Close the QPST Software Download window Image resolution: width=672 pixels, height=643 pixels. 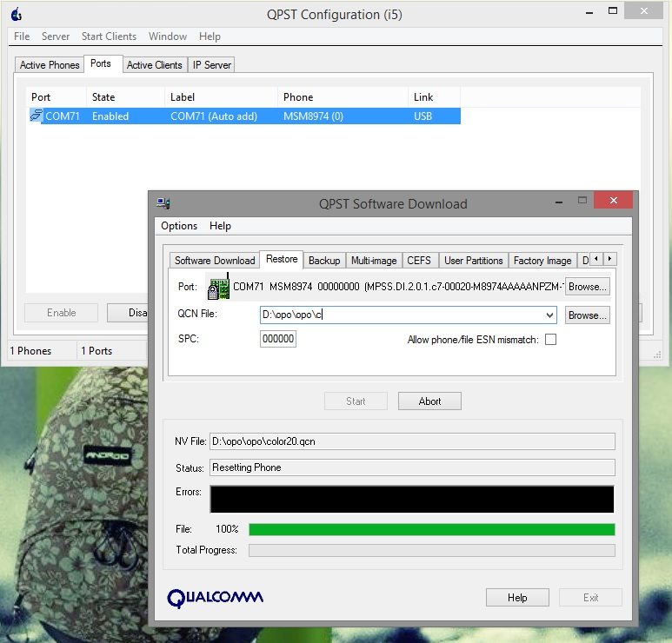click(x=619, y=202)
